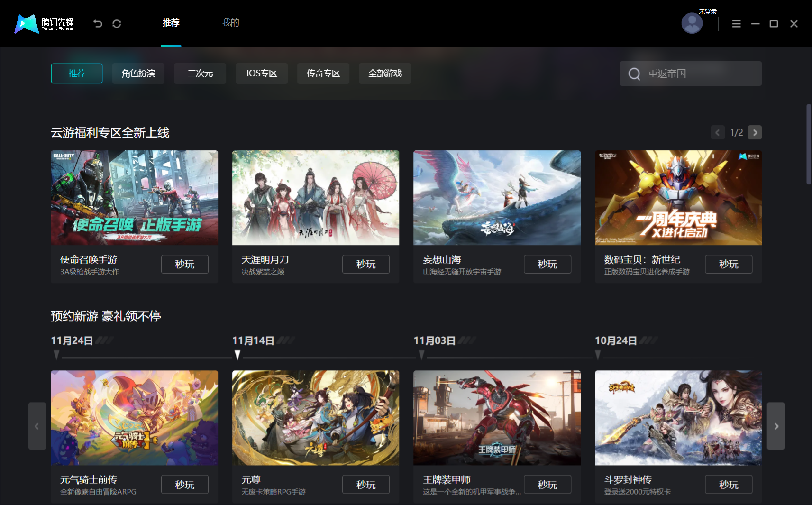Select the 推荐 category filter
Image resolution: width=812 pixels, height=505 pixels.
[x=77, y=73]
